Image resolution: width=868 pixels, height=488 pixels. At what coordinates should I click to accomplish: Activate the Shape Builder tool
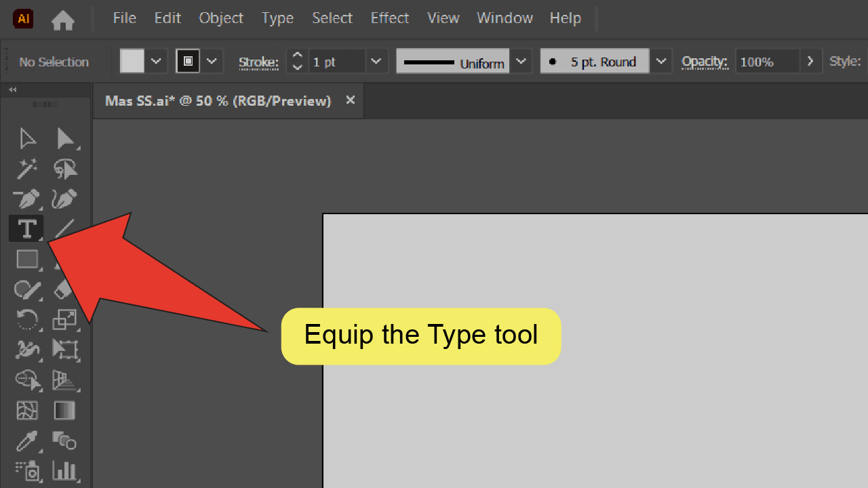coord(27,380)
